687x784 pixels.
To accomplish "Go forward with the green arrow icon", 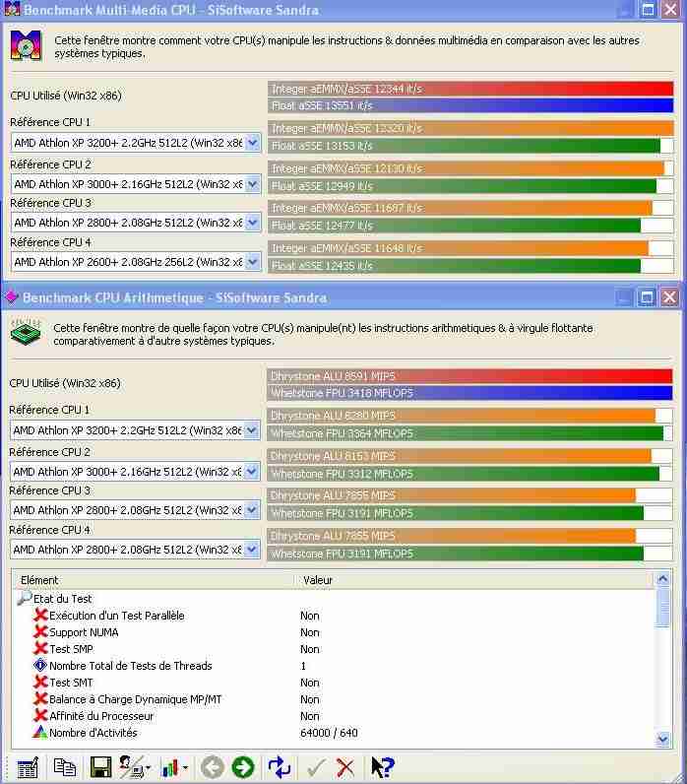I will [243, 767].
